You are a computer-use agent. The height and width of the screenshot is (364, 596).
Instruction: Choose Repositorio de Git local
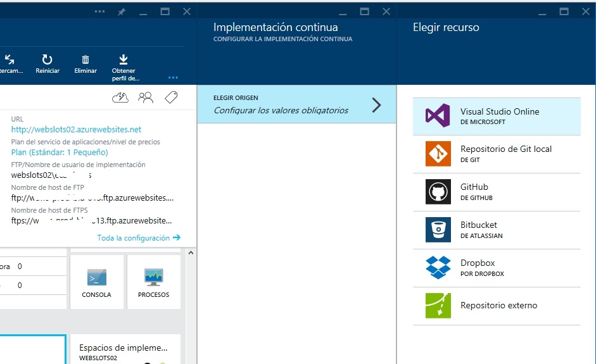[497, 154]
